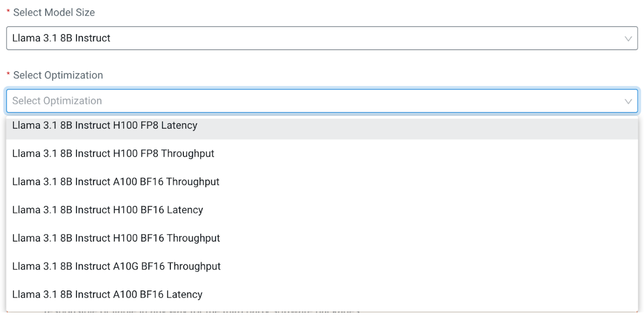Choose Llama 3.1 8B Instruct H100 FP8 Latency

(104, 126)
